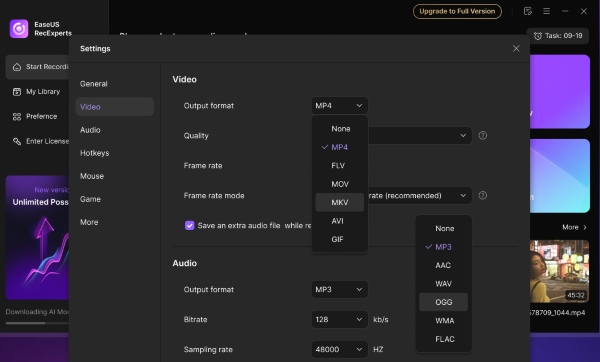Select None in video format list
Image resolution: width=600 pixels, height=362 pixels.
tap(340, 129)
